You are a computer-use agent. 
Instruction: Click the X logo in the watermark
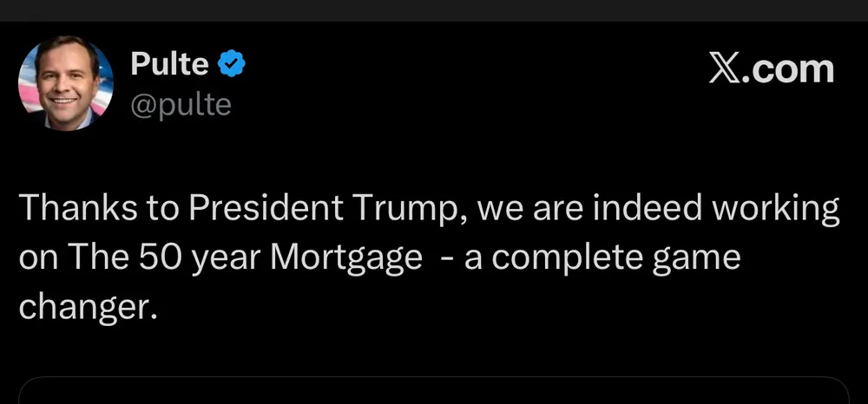click(x=725, y=68)
